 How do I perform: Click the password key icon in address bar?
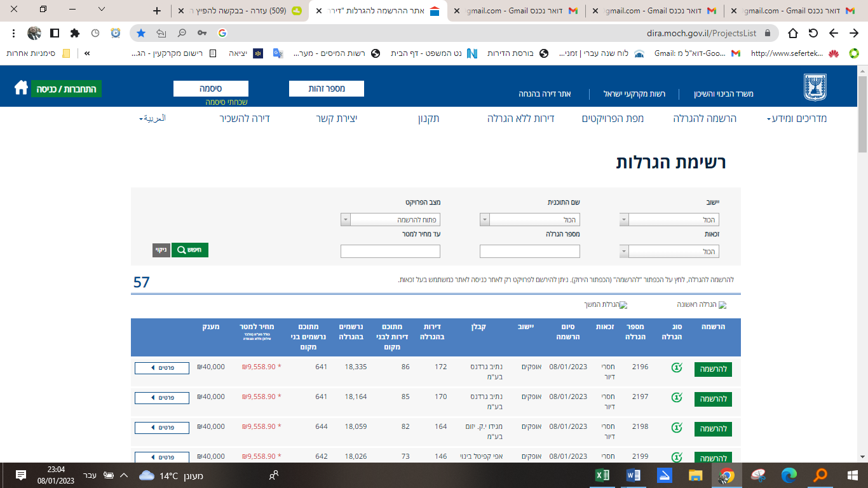point(202,33)
